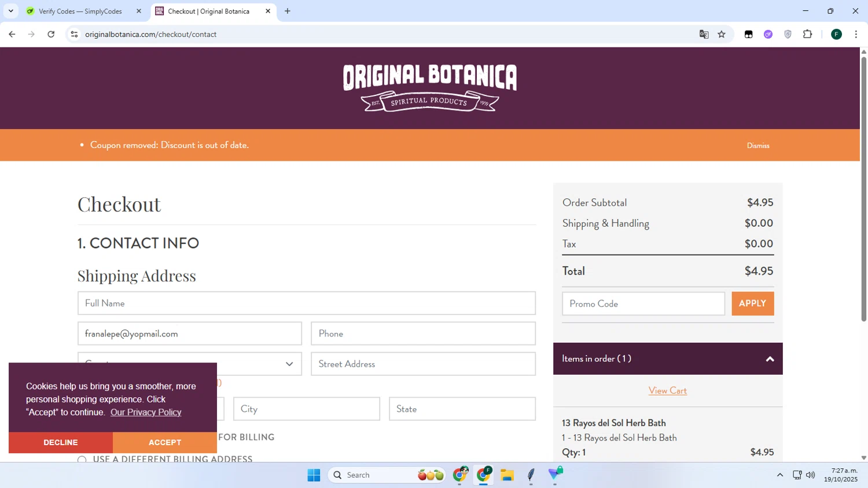Open the feather pen app in taskbar
Viewport: 868px width, 488px height.
[531, 475]
